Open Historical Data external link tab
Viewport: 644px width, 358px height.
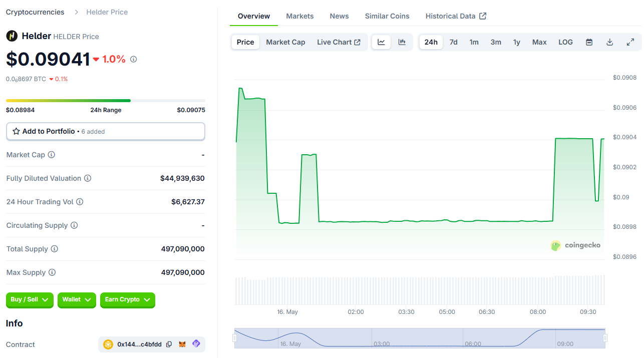pyautogui.click(x=456, y=16)
